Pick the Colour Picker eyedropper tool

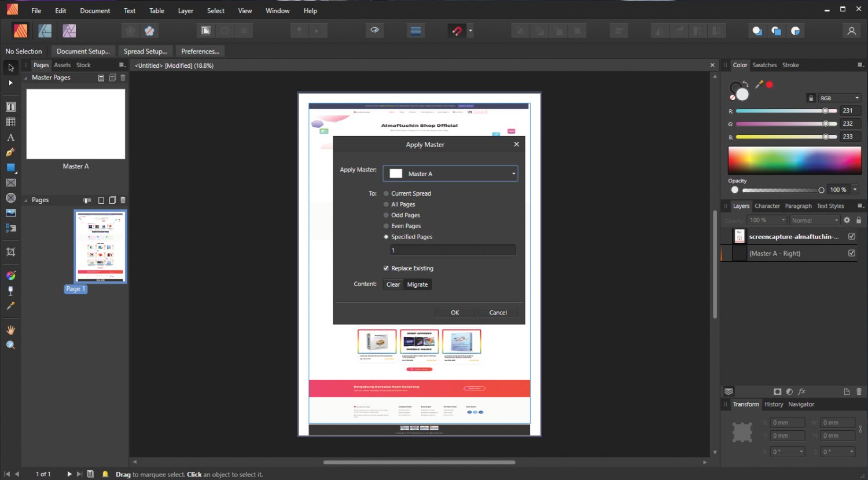(10, 306)
